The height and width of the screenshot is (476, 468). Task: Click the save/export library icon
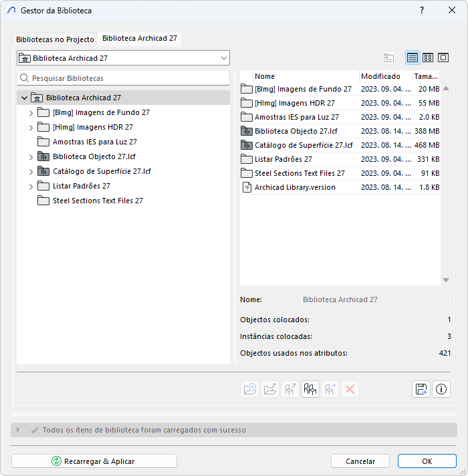(x=421, y=389)
